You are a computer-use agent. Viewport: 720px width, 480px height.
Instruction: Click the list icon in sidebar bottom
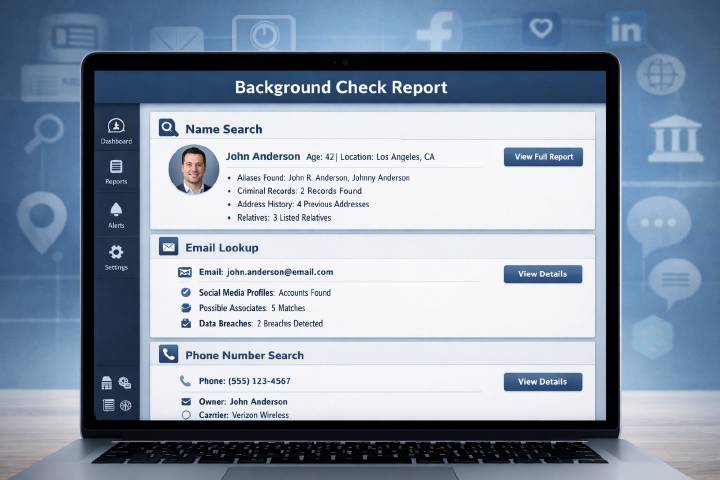[108, 405]
